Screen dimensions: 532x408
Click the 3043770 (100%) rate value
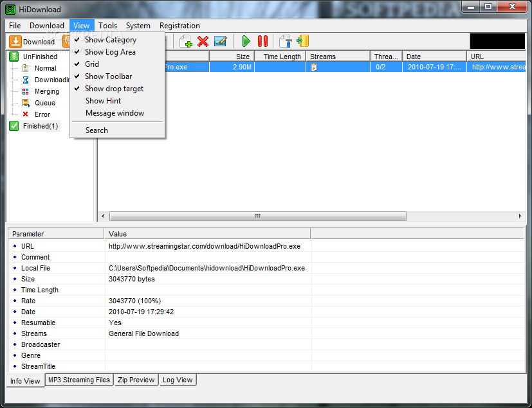click(x=134, y=301)
